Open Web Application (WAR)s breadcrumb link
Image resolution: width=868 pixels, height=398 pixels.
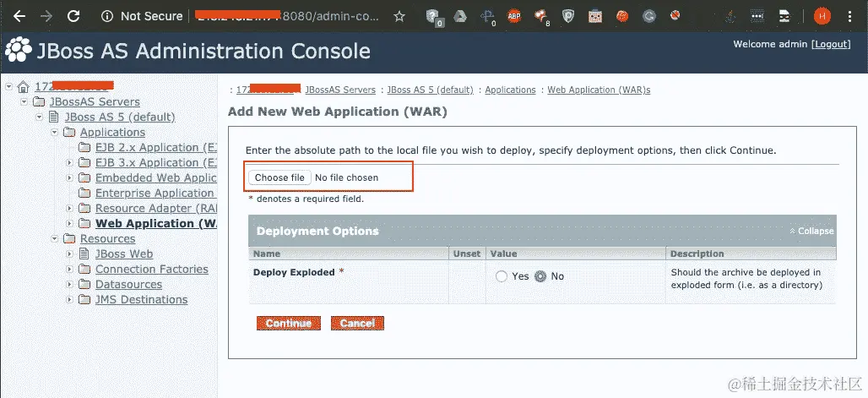tap(599, 90)
